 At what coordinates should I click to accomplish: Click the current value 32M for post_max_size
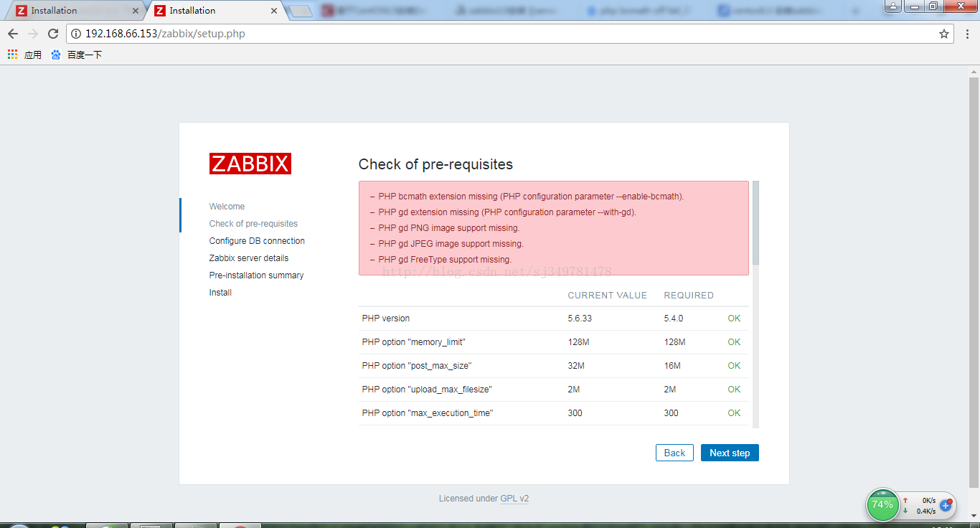576,366
